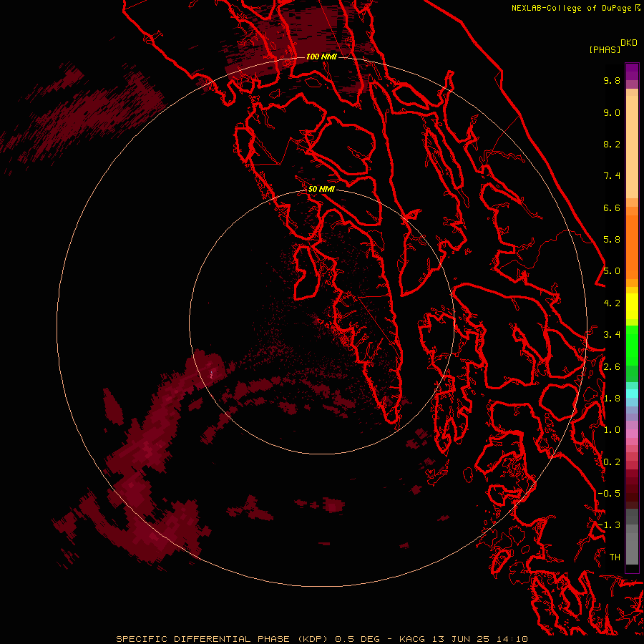Select the 1.0 legend value
Viewport: 644px width, 644px height.
click(x=612, y=430)
